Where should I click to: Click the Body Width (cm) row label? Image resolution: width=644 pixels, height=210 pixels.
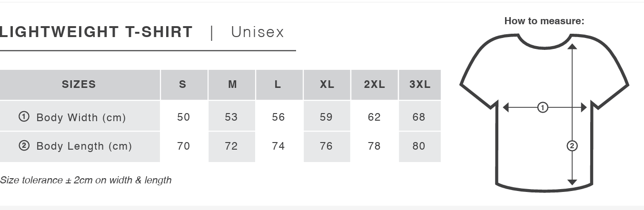[81, 117]
